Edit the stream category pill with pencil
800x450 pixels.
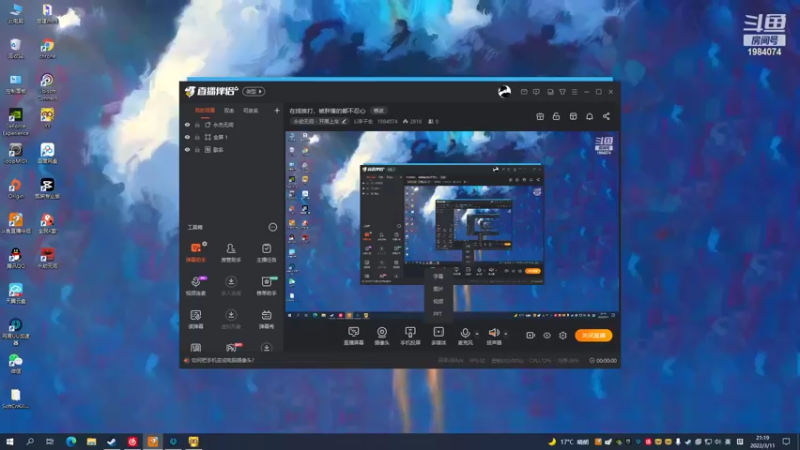click(x=319, y=121)
